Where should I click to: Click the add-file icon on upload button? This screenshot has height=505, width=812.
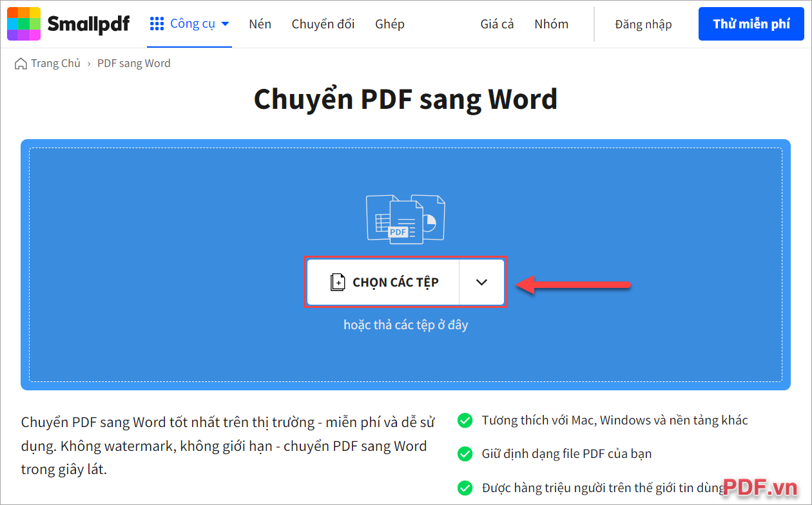tap(338, 282)
